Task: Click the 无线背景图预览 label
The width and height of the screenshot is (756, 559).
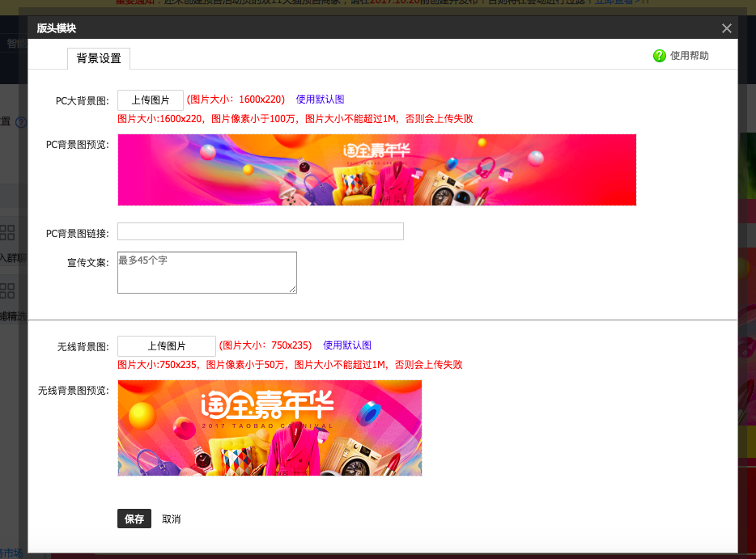Action: click(x=74, y=391)
